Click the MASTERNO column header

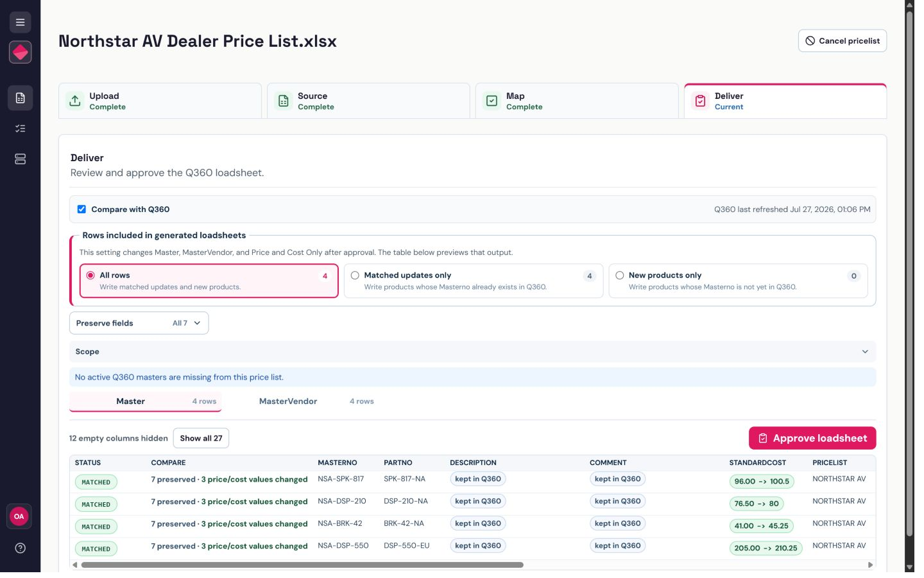point(337,463)
